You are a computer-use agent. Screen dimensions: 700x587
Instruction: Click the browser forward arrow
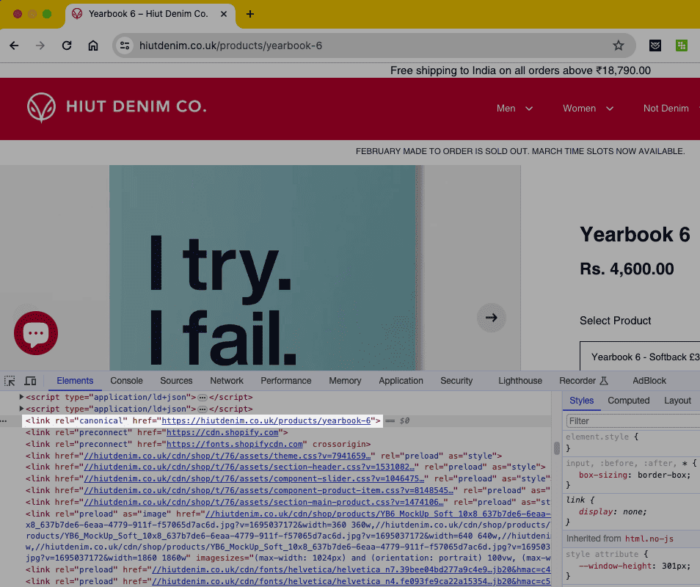click(40, 46)
